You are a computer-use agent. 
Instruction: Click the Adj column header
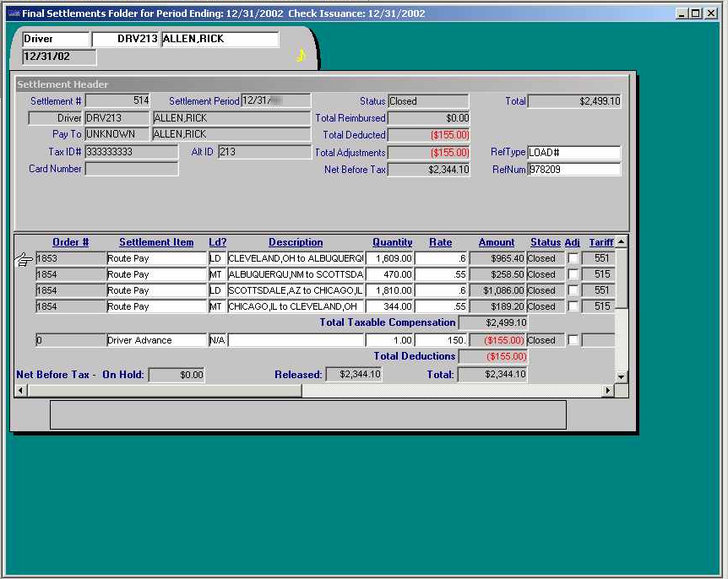pyautogui.click(x=572, y=242)
